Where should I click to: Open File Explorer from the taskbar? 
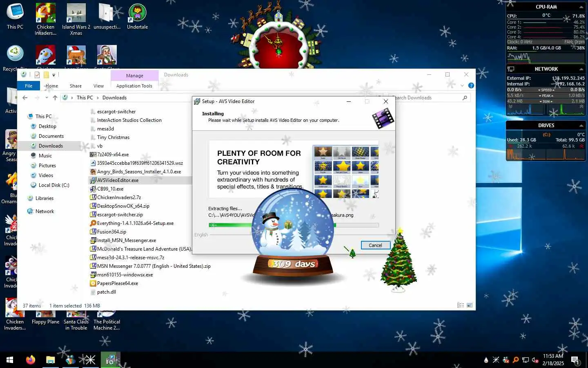(51, 360)
